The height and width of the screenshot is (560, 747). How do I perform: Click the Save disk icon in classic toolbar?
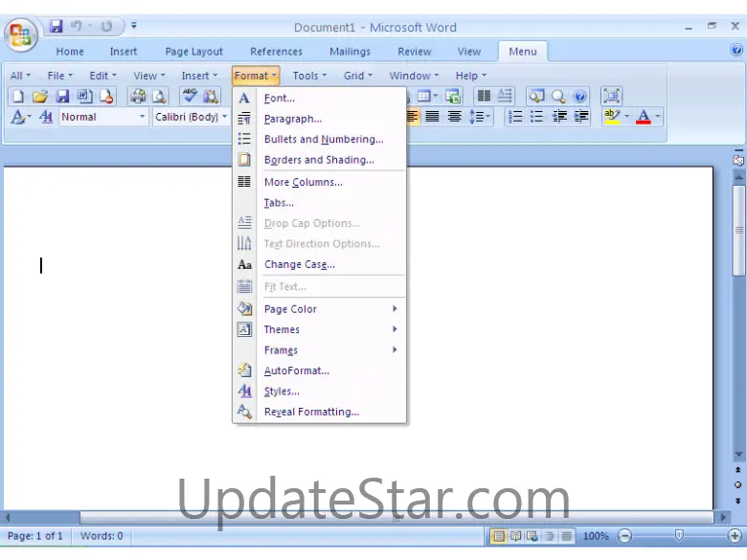pyautogui.click(x=62, y=96)
